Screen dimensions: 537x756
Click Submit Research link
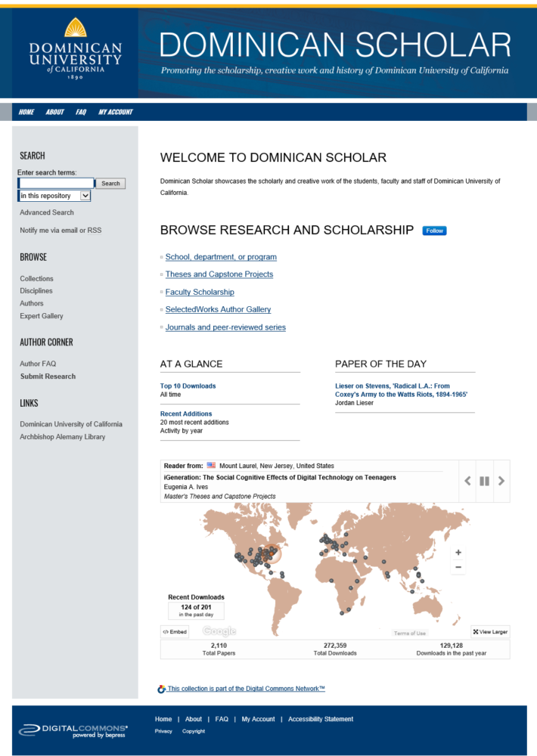point(48,376)
